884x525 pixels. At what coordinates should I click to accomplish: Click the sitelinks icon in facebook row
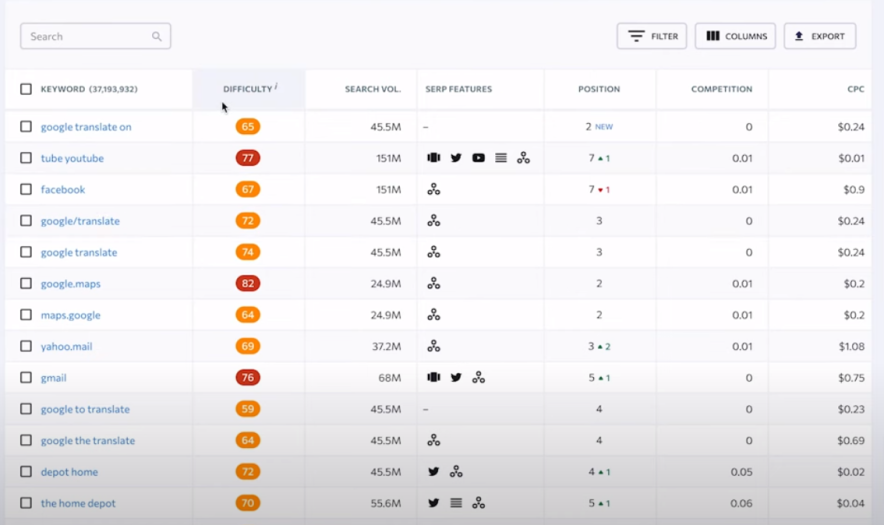(434, 189)
